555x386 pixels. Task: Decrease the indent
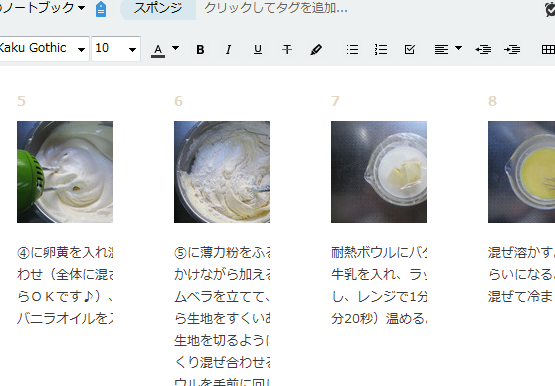(483, 50)
